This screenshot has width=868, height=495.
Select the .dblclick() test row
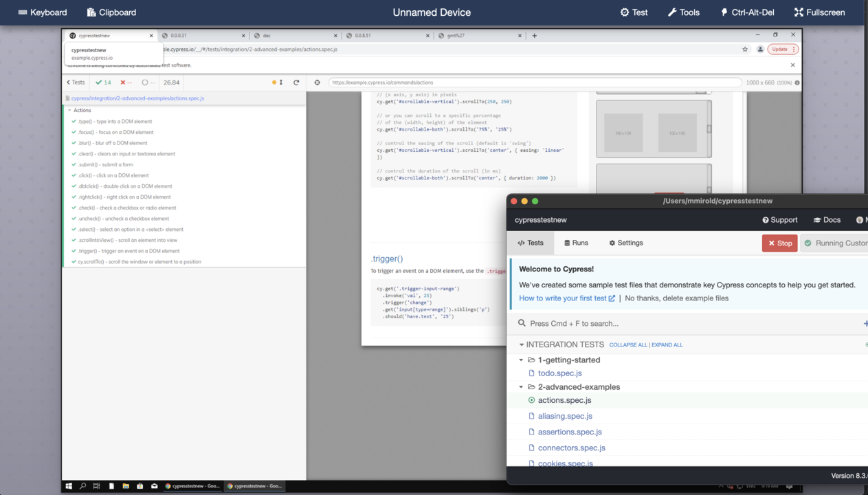184,186
